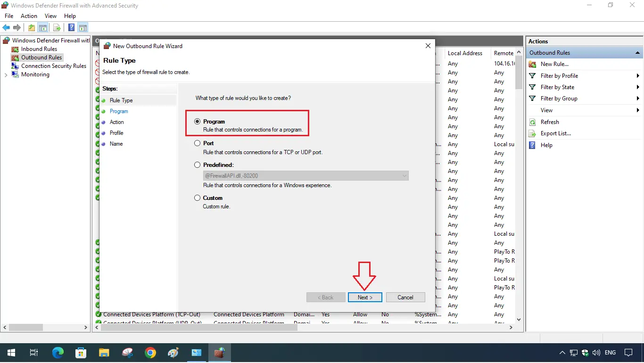Collapse the Outbound Rules actions section

[x=637, y=52]
